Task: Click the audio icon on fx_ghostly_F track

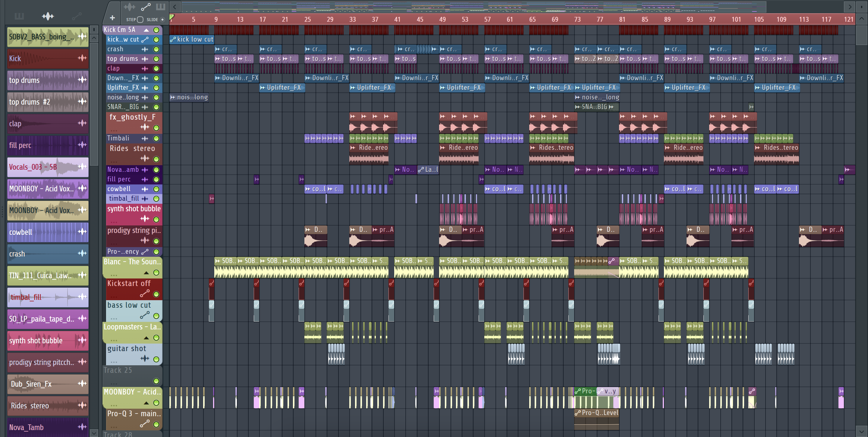Action: click(x=145, y=127)
